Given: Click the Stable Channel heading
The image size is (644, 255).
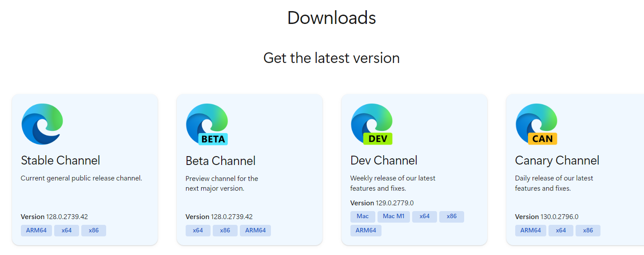Looking at the screenshot, I should [x=60, y=161].
